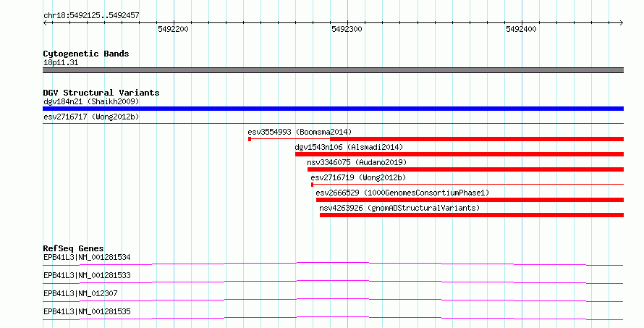Viewport: 644px width, 328px height.
Task: Click the esv2716719 (Wong2012b) variant label
Action: point(358,177)
